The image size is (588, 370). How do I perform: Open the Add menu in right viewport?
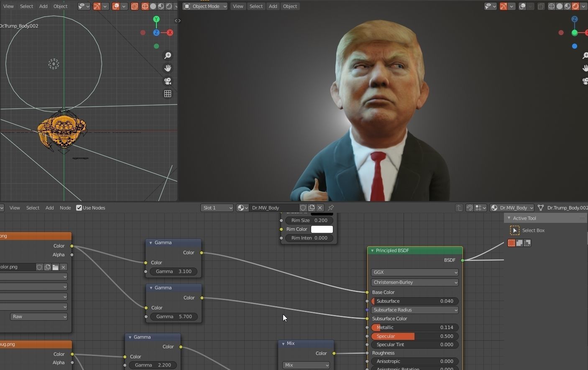(x=273, y=6)
